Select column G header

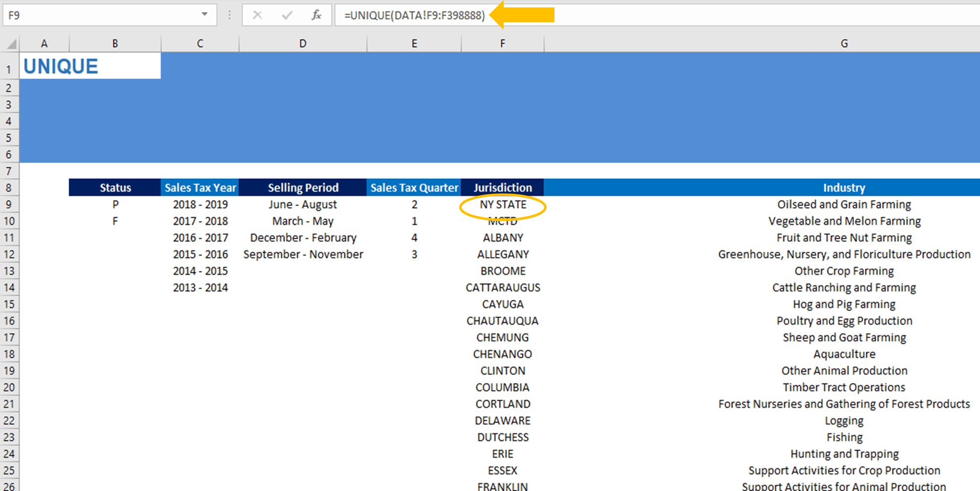click(x=843, y=44)
